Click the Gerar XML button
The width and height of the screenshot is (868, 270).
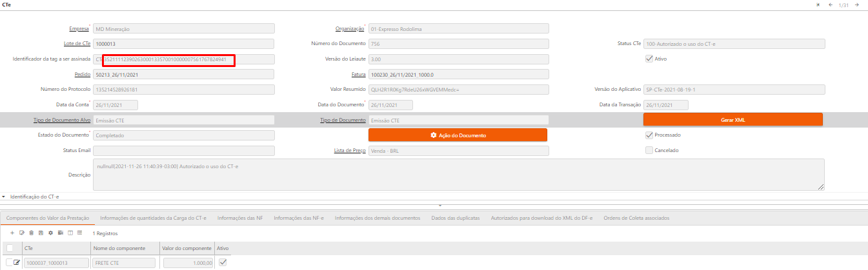(x=733, y=120)
